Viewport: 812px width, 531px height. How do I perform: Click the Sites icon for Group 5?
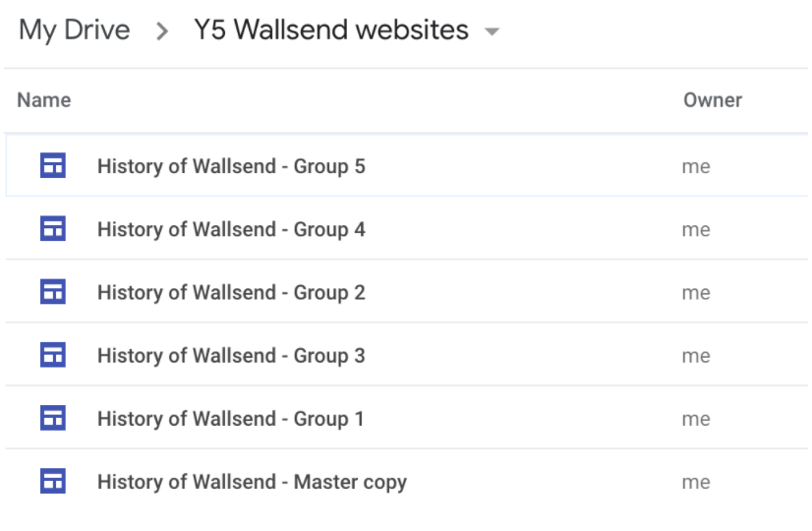53,165
